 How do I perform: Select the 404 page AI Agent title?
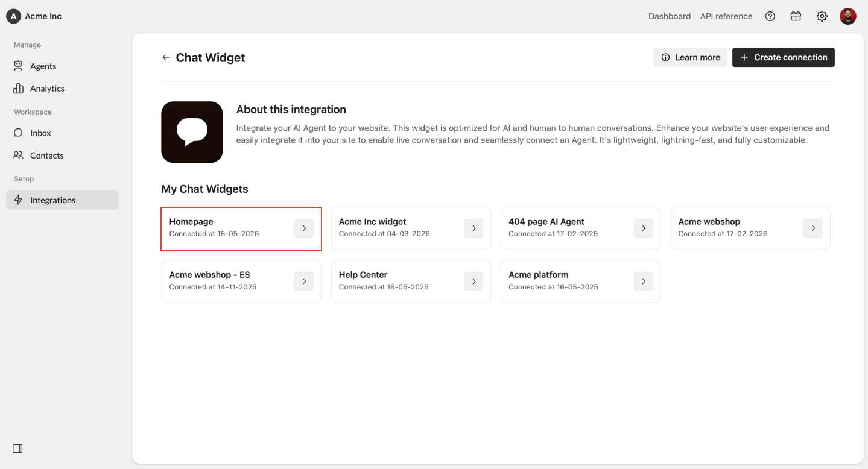(x=546, y=222)
